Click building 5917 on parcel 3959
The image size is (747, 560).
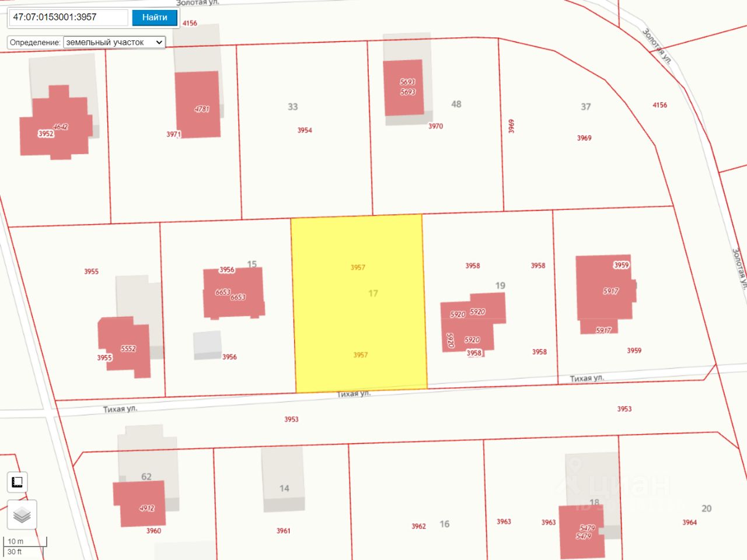[605, 293]
